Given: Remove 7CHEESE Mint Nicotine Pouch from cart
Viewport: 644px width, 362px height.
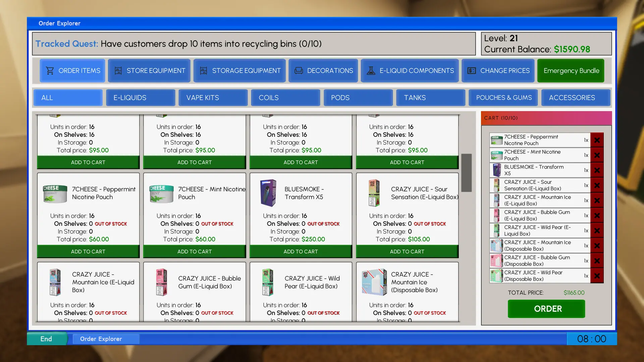Looking at the screenshot, I should click(597, 155).
